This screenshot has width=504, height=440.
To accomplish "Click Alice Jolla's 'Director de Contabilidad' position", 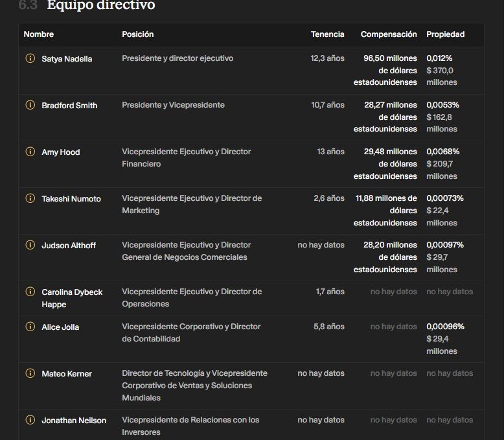I will [x=191, y=332].
